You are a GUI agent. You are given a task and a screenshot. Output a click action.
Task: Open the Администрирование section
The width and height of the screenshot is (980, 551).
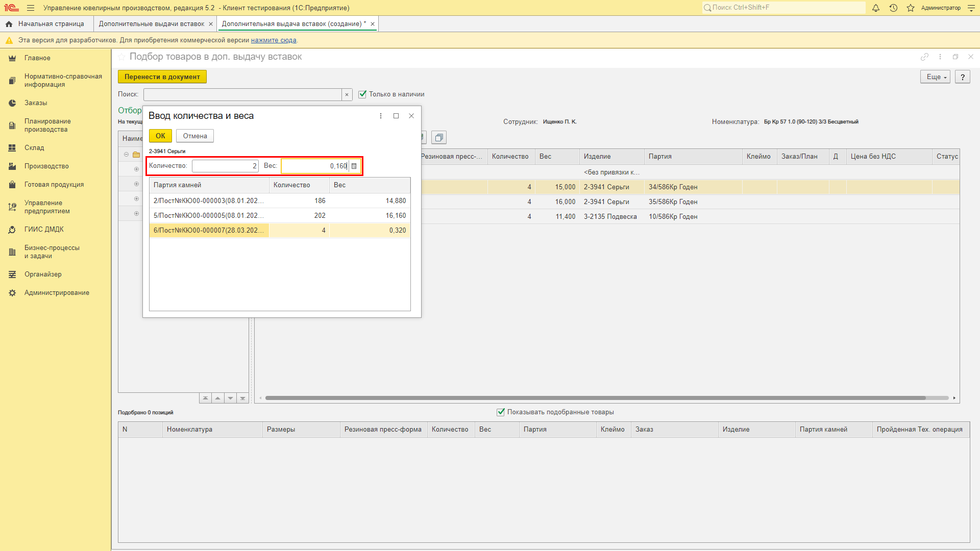click(x=56, y=293)
